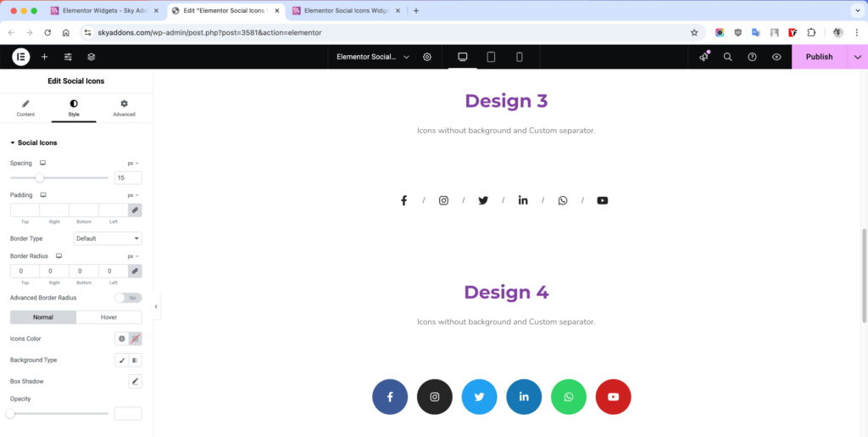This screenshot has height=437, width=868.
Task: Click the Opacity slider handle
Action: (10, 413)
